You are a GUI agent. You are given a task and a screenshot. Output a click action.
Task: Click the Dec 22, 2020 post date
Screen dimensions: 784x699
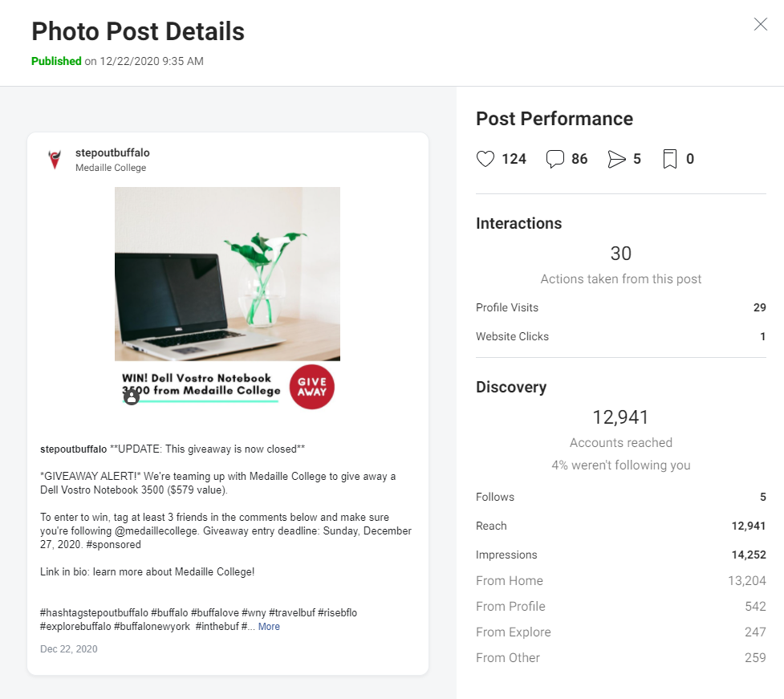(68, 649)
